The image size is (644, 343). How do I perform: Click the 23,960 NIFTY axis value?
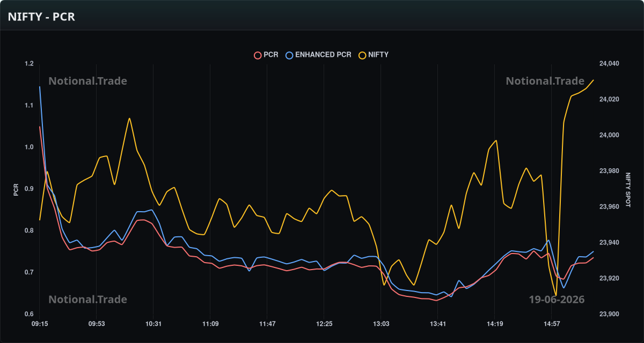(609, 207)
